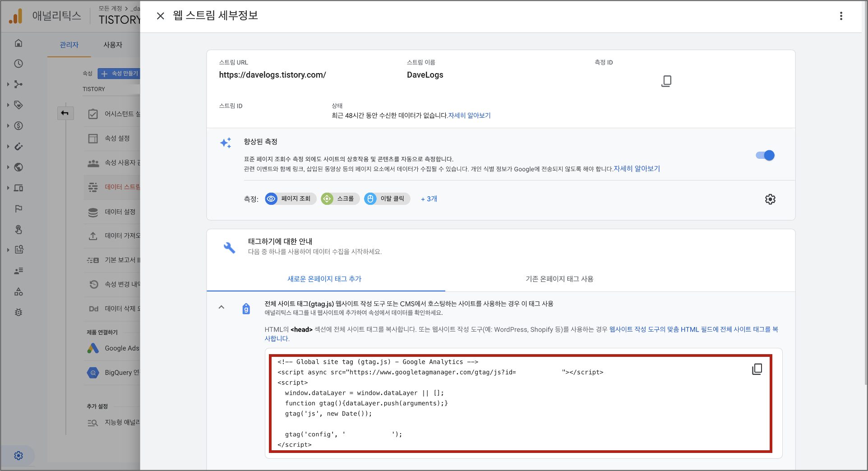Expand the acquisition sidebar group arrow

[8, 84]
